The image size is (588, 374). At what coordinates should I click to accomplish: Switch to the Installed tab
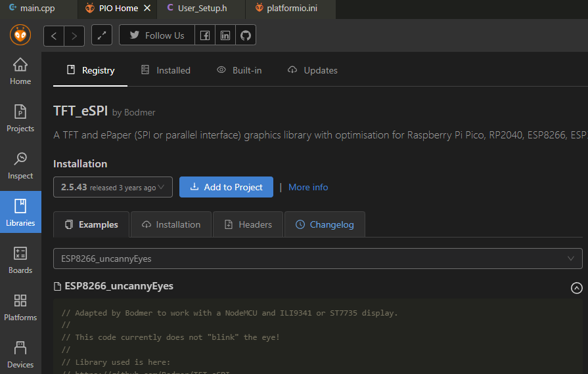click(166, 70)
